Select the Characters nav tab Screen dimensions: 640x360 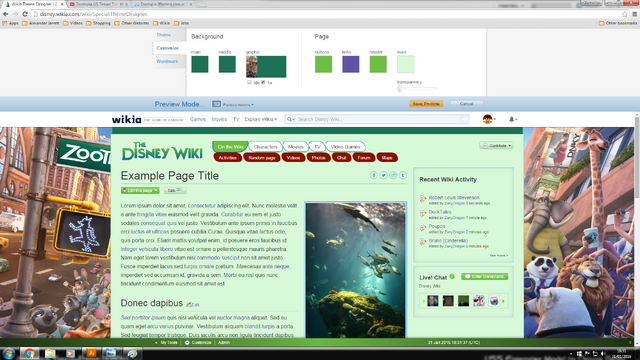(x=265, y=147)
